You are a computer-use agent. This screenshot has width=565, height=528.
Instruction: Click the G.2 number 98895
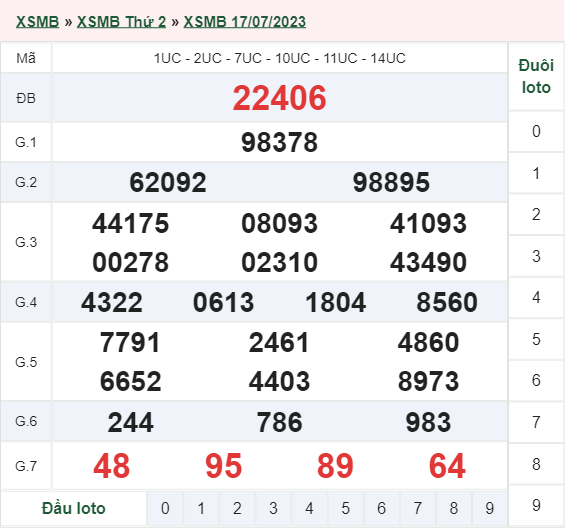[391, 182]
